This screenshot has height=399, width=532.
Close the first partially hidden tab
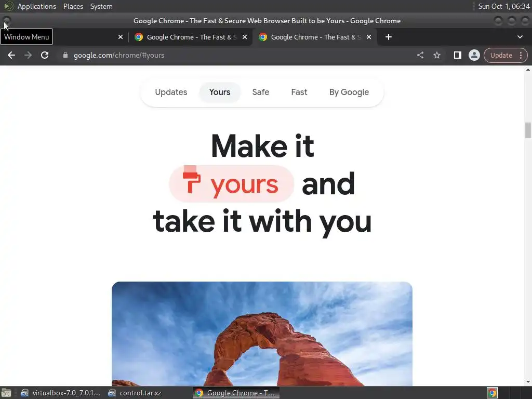tap(121, 37)
